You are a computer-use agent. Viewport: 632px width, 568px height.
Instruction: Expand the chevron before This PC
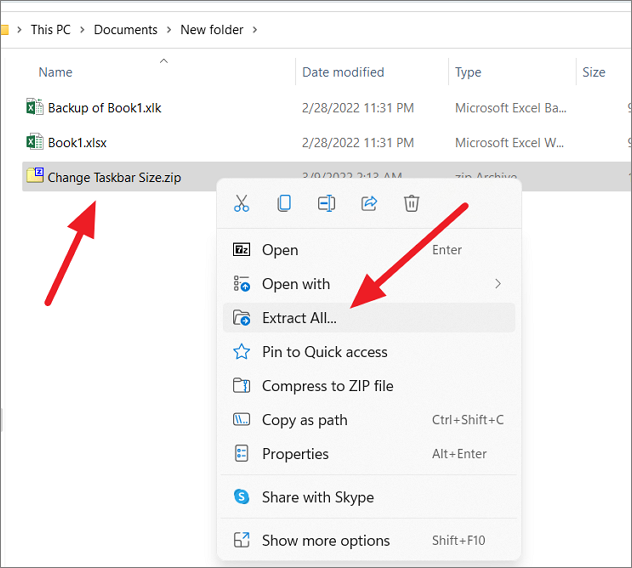click(x=19, y=30)
